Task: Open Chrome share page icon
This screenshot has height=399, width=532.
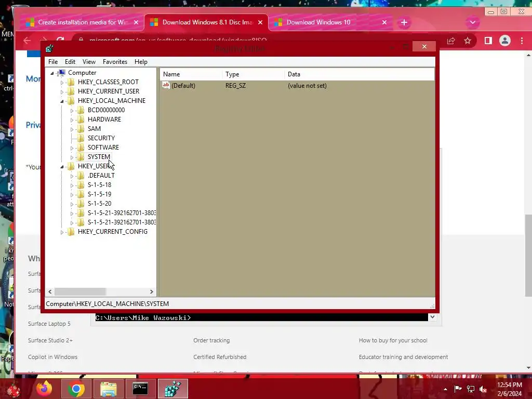Action: point(451,41)
